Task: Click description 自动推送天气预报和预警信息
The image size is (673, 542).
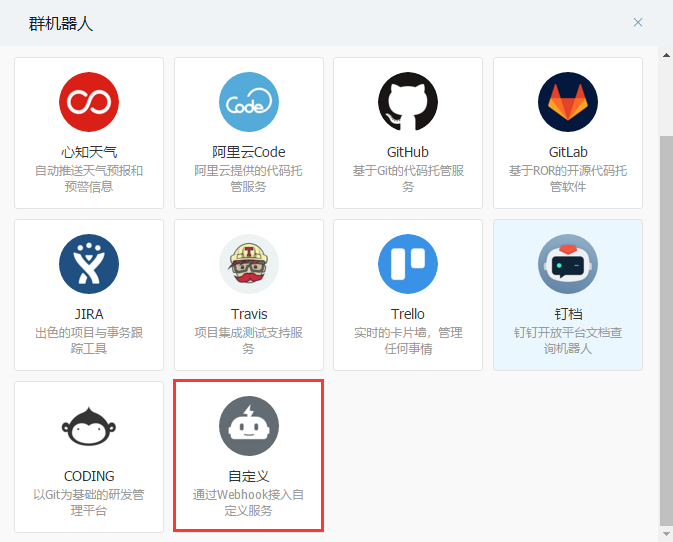Action: point(89,179)
